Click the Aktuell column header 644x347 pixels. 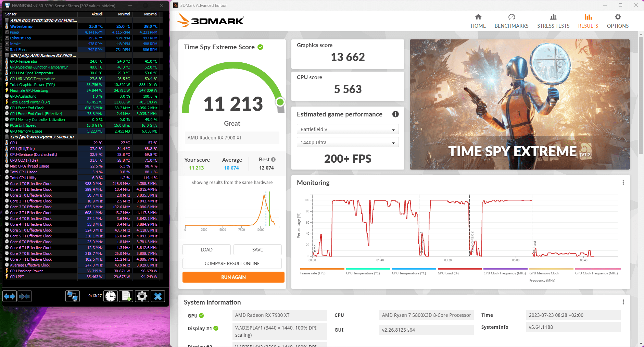pos(91,14)
